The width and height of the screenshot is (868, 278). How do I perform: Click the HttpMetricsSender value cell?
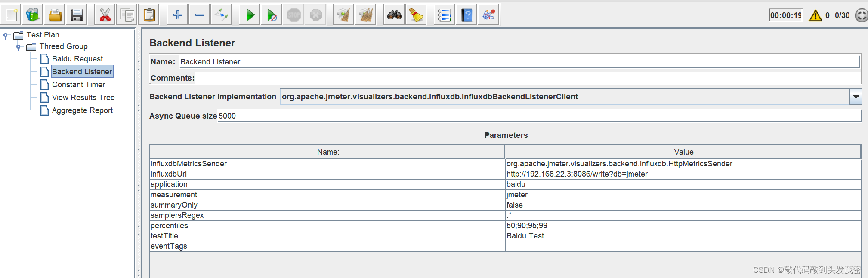tap(683, 164)
